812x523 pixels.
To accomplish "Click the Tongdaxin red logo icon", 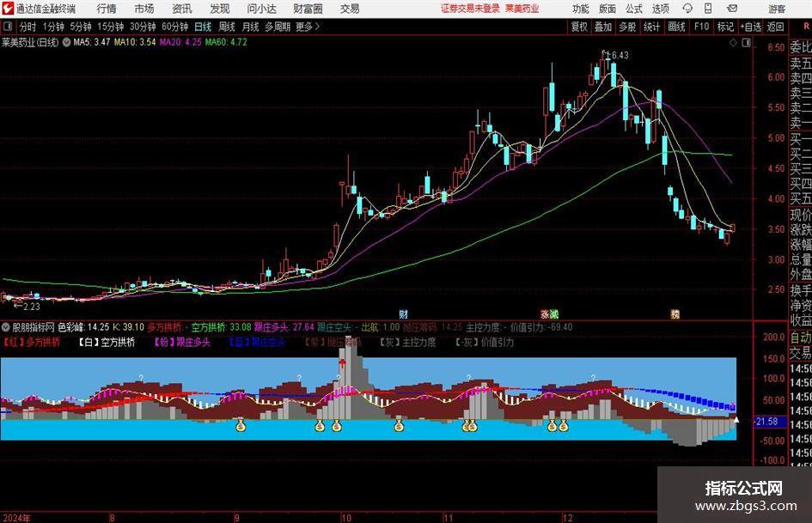I will click(x=8, y=9).
